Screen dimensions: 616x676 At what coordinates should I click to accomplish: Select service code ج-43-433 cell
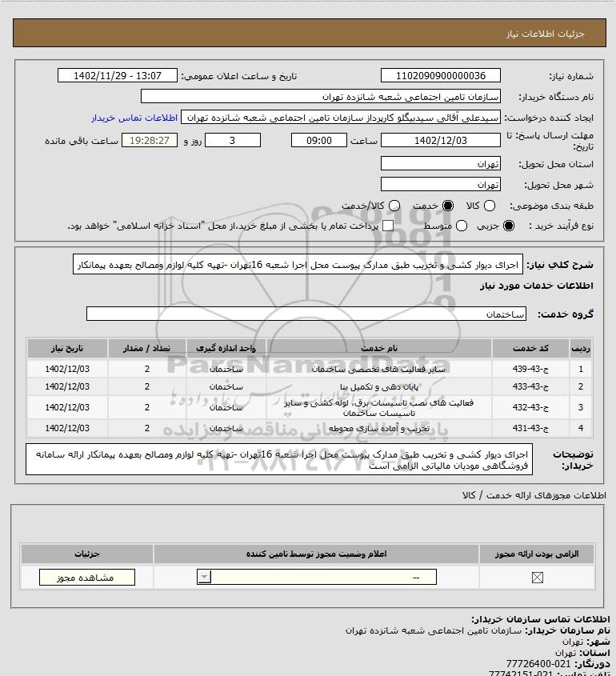[530, 386]
